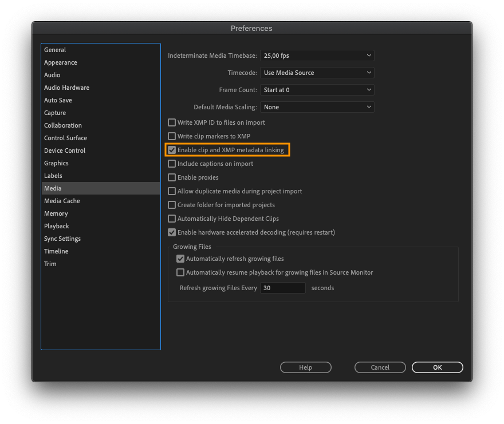504x424 pixels.
Task: Enable Write clip markers to XMP
Action: click(172, 136)
